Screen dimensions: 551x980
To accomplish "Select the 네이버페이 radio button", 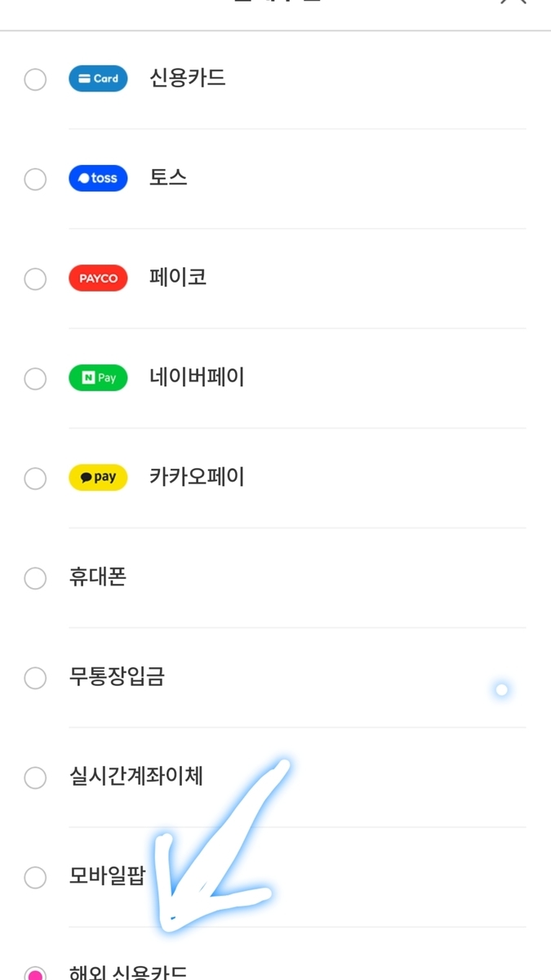I will point(35,379).
